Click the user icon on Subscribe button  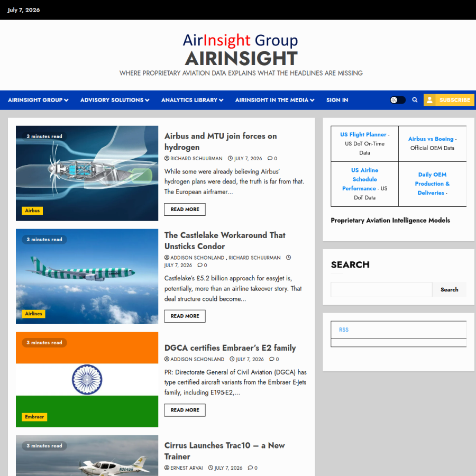429,100
